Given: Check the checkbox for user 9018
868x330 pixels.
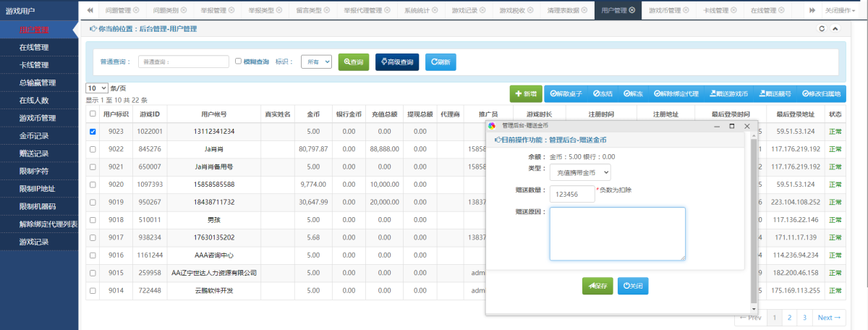Looking at the screenshot, I should [x=92, y=219].
